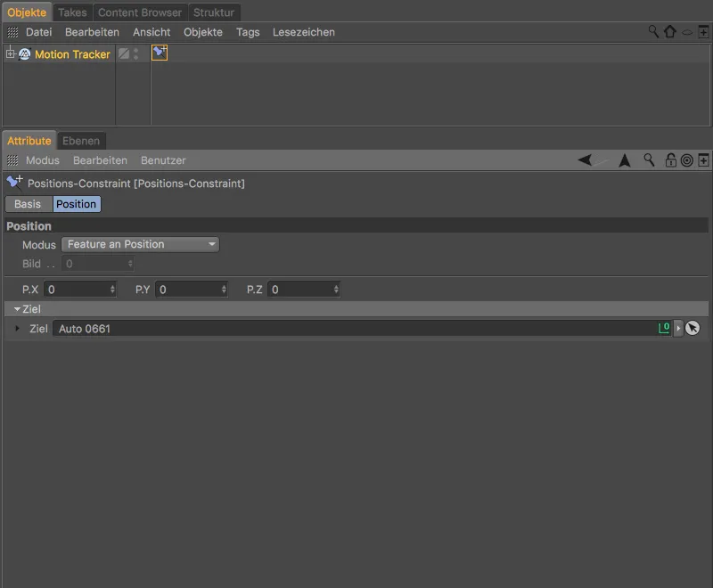Click the Positions-Constraint header icon

[x=14, y=183]
